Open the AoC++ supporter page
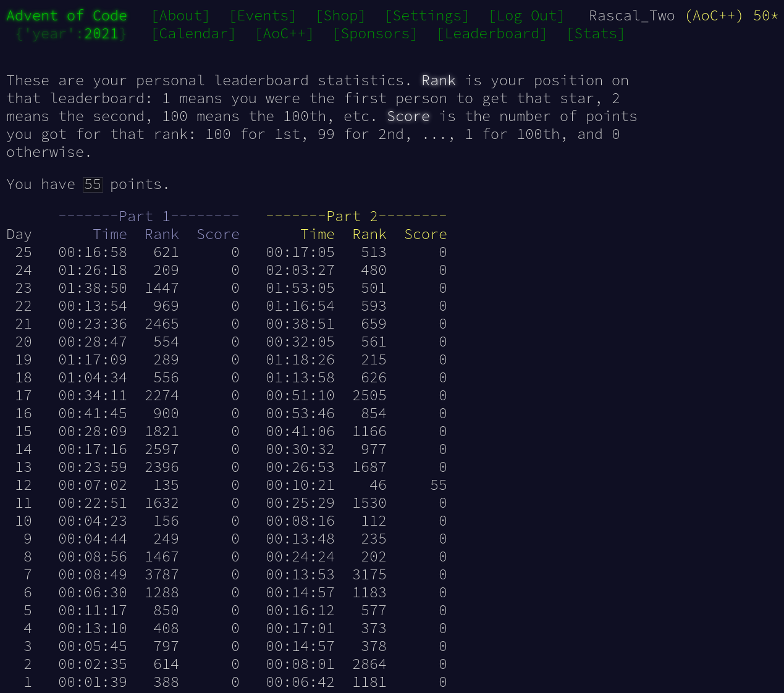 (284, 33)
